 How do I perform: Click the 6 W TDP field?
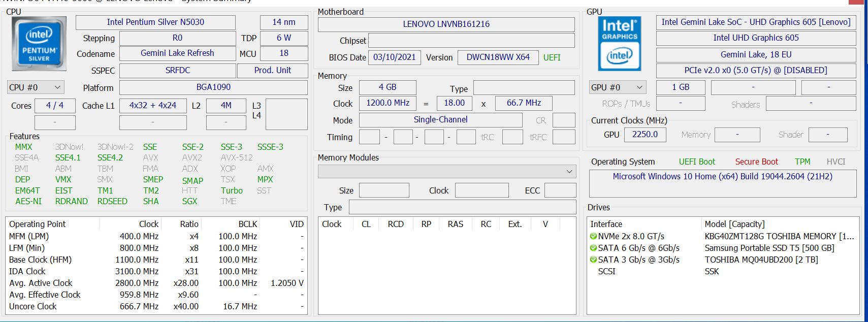point(284,38)
